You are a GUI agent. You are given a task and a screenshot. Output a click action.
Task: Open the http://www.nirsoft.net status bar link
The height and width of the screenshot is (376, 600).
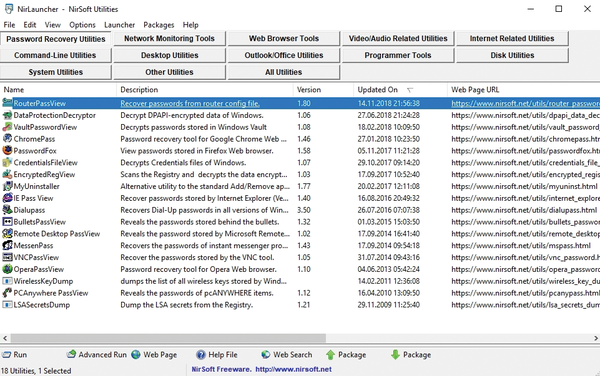coord(293,369)
